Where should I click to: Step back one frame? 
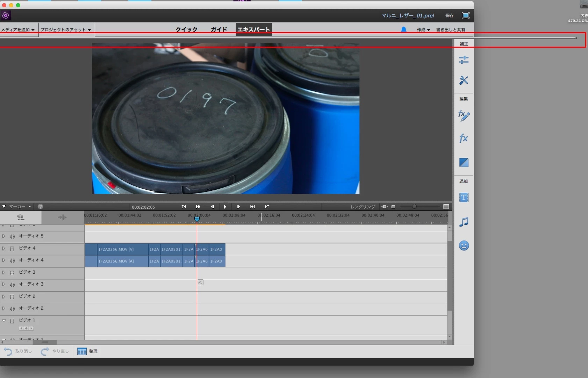[212, 207]
